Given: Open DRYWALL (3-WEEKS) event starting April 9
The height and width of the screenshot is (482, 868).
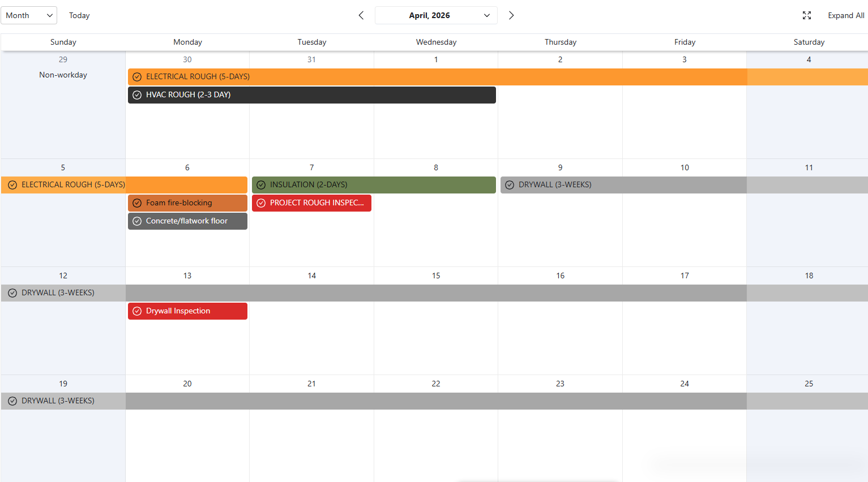Looking at the screenshot, I should tap(684, 185).
